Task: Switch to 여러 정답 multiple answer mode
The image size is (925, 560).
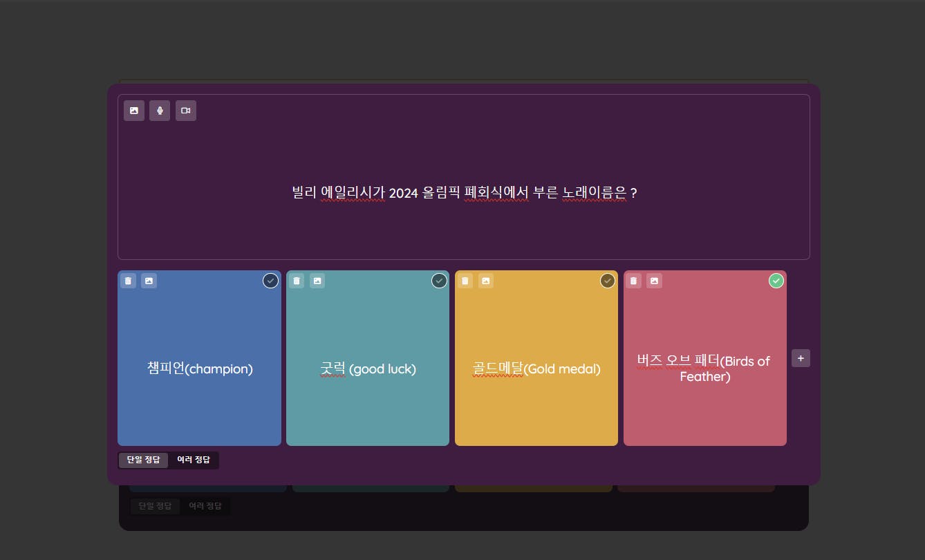Action: tap(194, 460)
